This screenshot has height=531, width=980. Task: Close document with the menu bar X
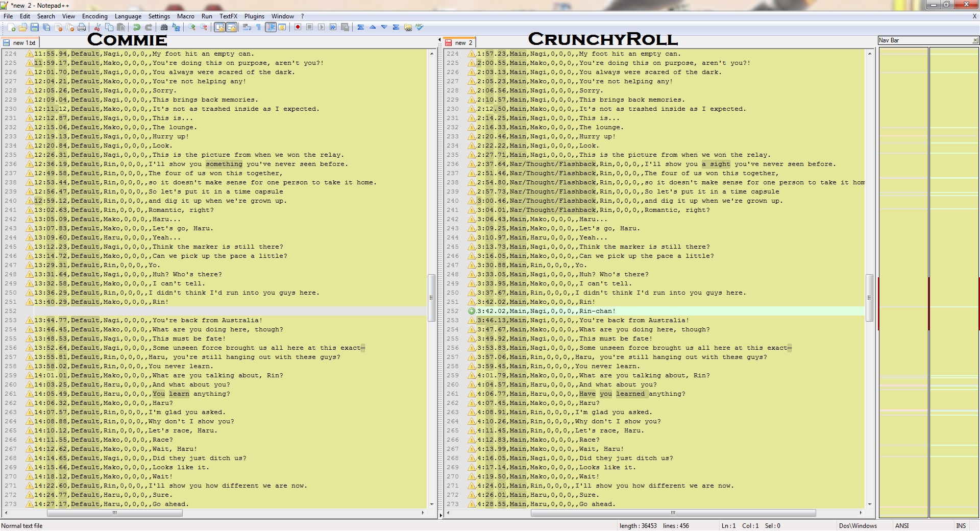(x=974, y=16)
